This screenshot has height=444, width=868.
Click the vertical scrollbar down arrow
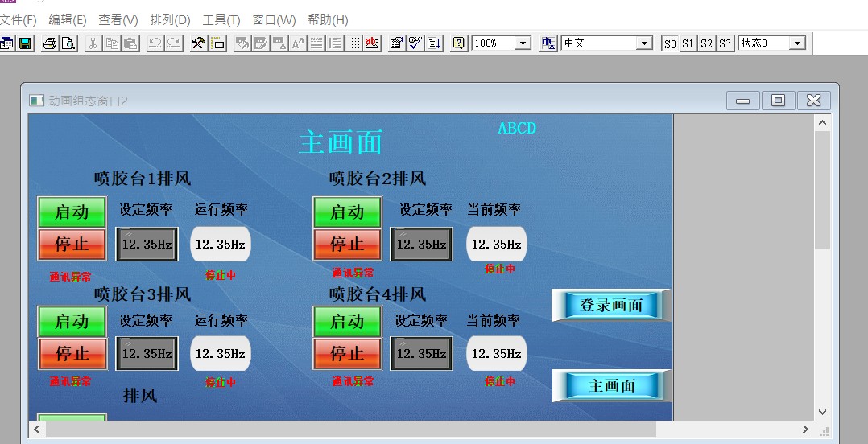822,412
